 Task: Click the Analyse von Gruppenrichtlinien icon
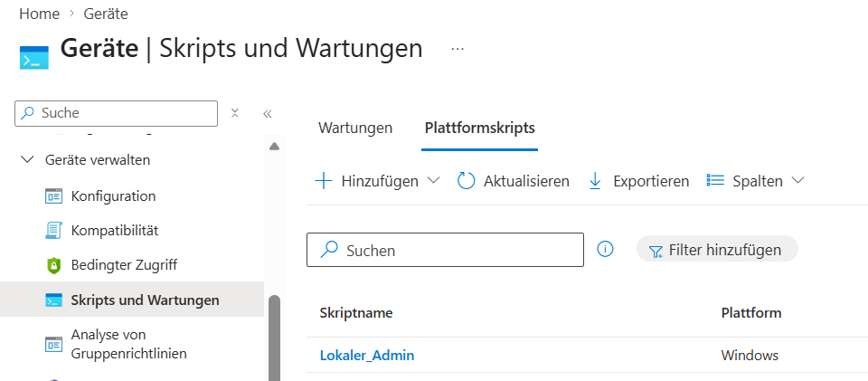coord(53,344)
